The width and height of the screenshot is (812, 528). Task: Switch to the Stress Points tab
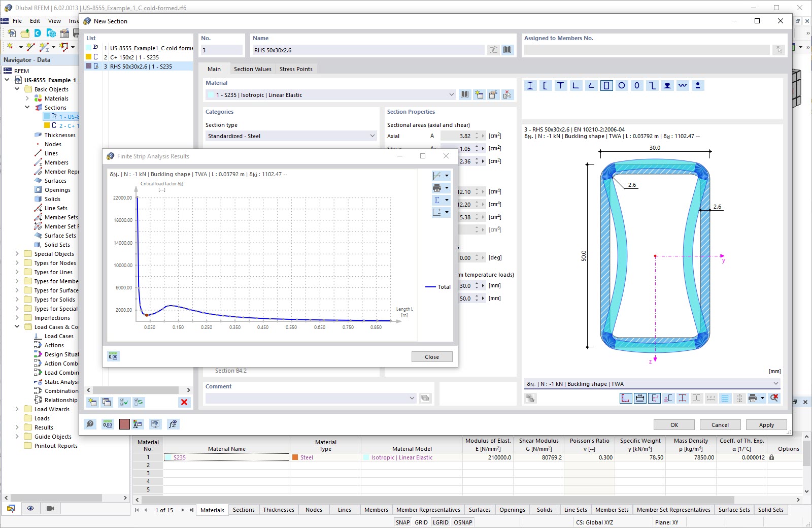(x=296, y=69)
